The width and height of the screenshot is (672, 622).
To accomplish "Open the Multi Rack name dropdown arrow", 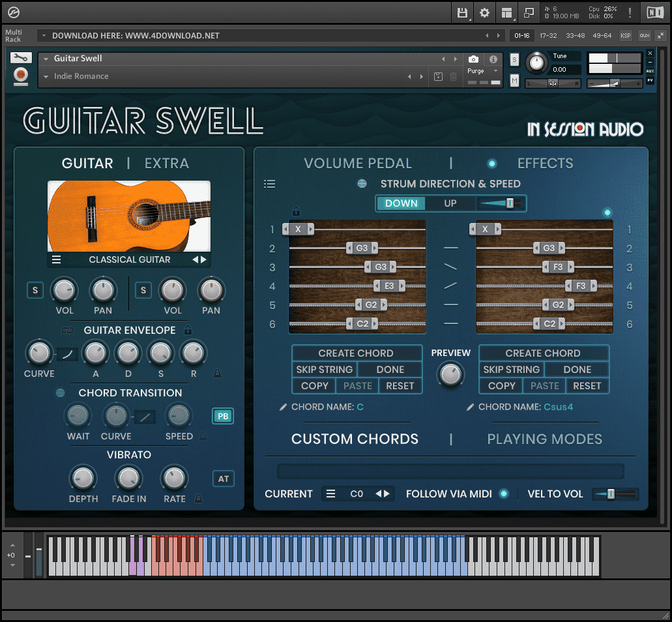I will tap(44, 36).
